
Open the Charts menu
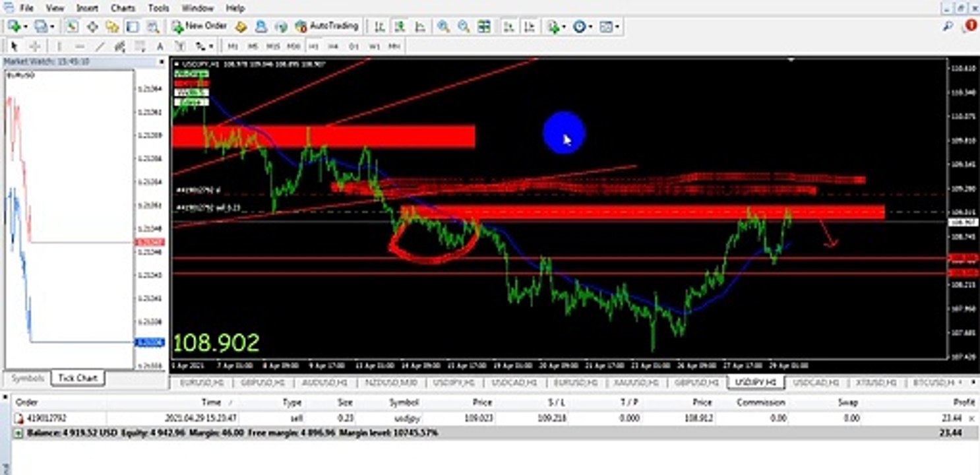pyautogui.click(x=123, y=8)
